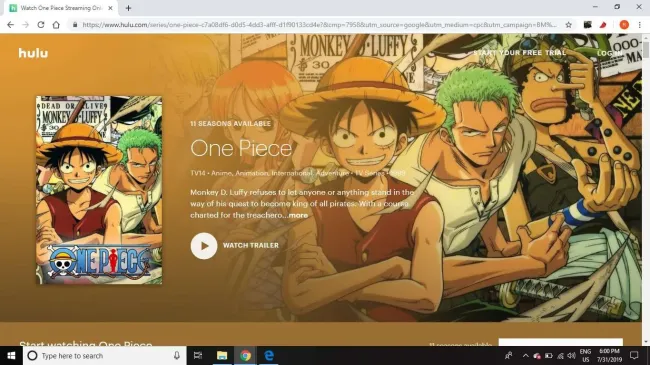Open File Explorer from taskbar
Screen dimensions: 650x365
tap(222, 355)
